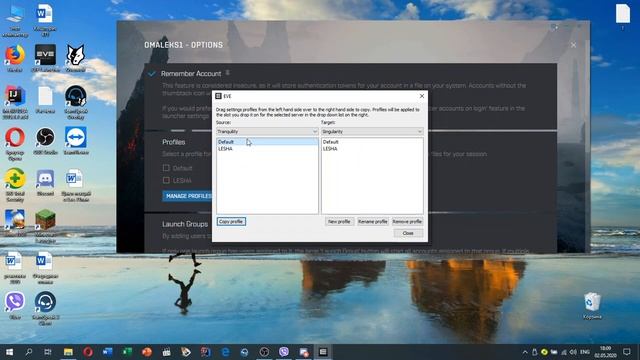Click the MANAGE PROFILES button in Options
Image resolution: width=640 pixels, height=360 pixels.
187,196
